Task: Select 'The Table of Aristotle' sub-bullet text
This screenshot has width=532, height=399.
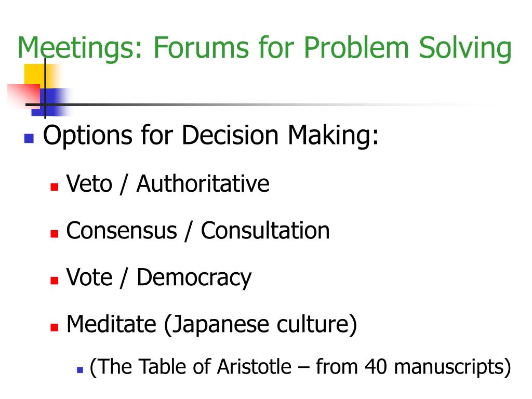Action: pos(300,367)
